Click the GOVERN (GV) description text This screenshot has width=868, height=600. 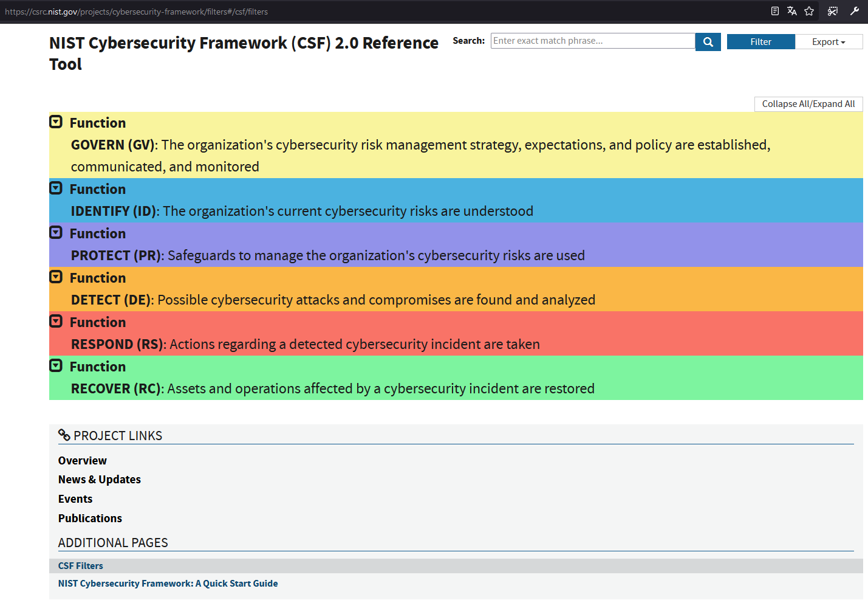(x=420, y=156)
